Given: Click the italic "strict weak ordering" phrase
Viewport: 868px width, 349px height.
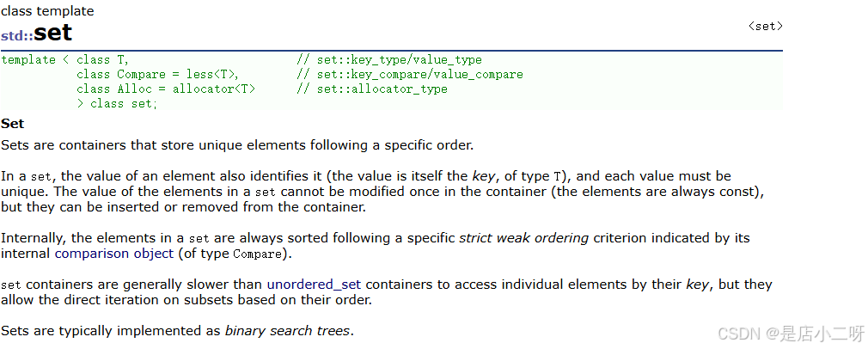Looking at the screenshot, I should pyautogui.click(x=523, y=238).
